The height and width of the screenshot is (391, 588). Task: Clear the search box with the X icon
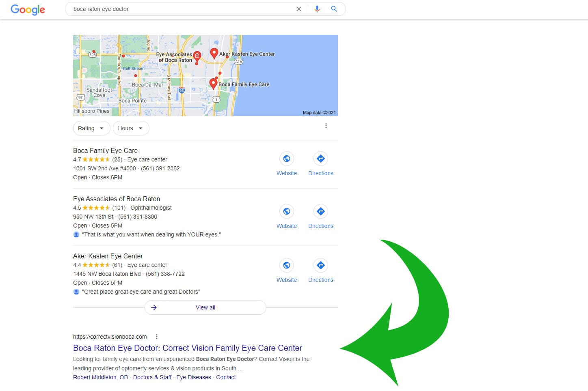coord(299,9)
